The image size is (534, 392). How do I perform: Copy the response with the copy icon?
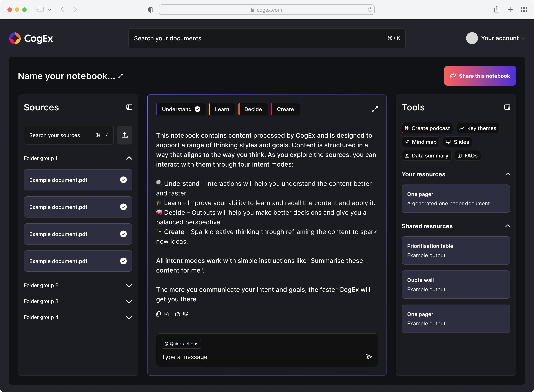click(158, 314)
